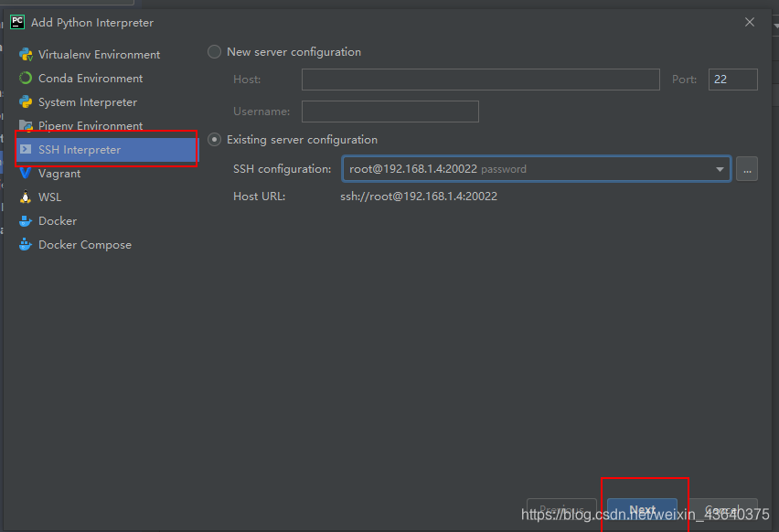Click the Docker Compose icon
Image resolution: width=779 pixels, height=532 pixels.
point(26,244)
